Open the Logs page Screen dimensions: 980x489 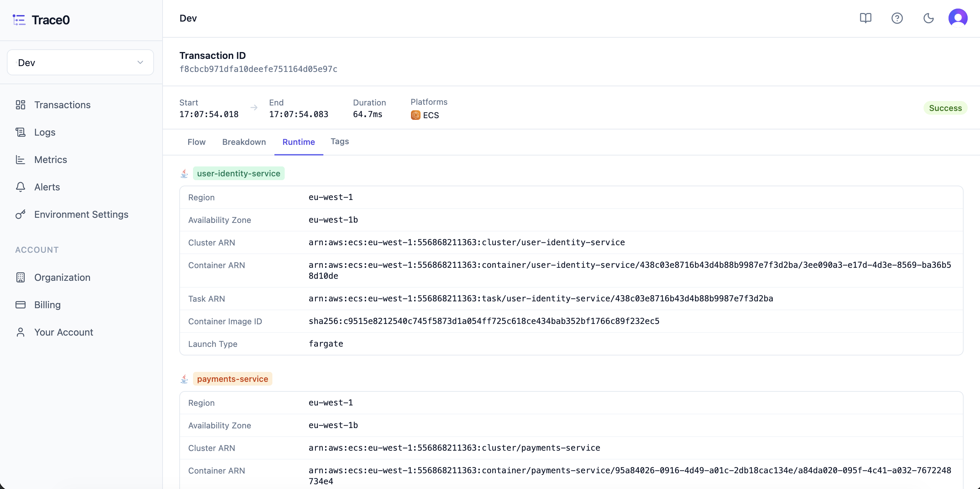pos(45,132)
